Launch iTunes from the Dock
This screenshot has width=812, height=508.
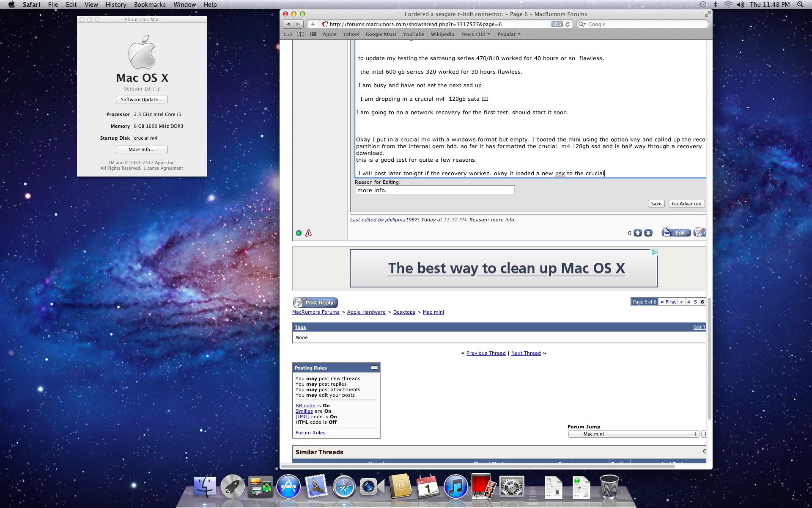pyautogui.click(x=455, y=486)
